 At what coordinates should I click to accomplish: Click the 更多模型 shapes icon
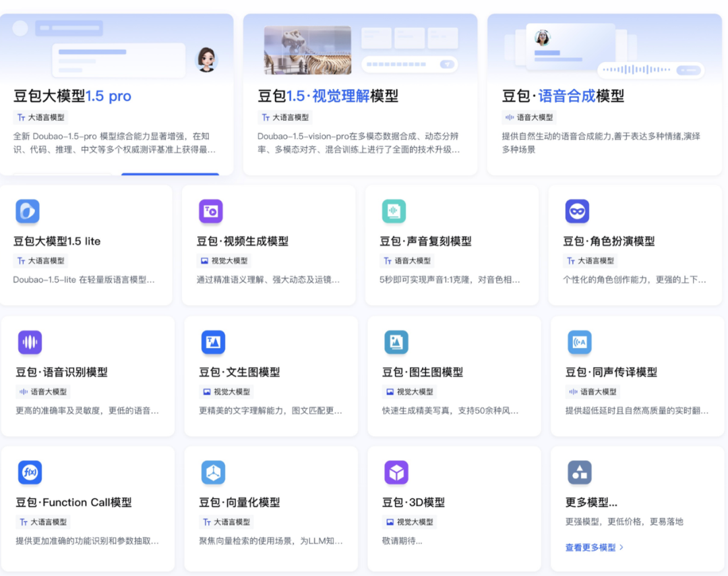click(580, 472)
